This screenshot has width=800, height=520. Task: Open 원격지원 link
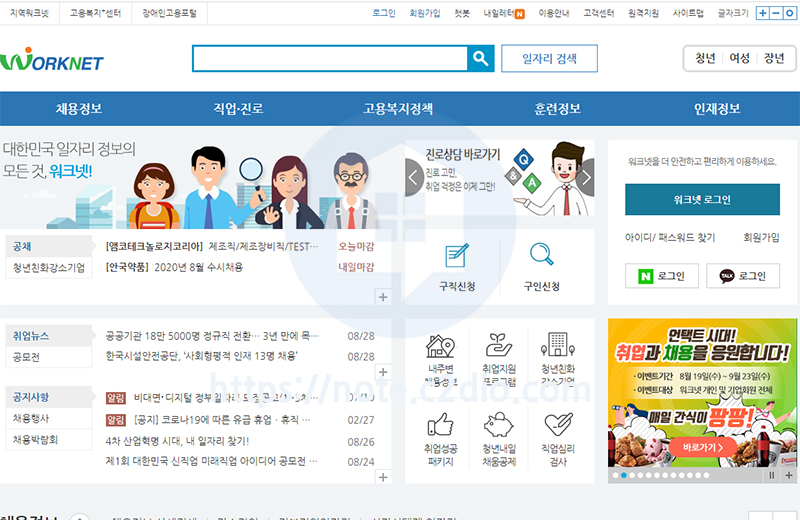643,13
